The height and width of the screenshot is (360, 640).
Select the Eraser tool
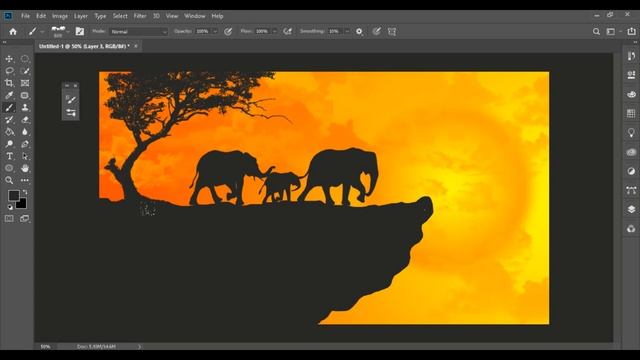(25, 120)
